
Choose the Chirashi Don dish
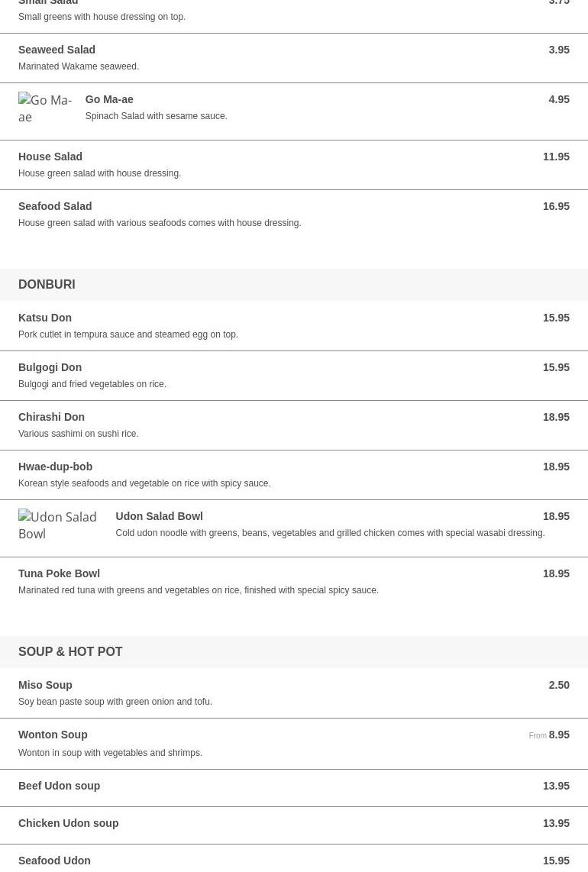[x=51, y=417]
